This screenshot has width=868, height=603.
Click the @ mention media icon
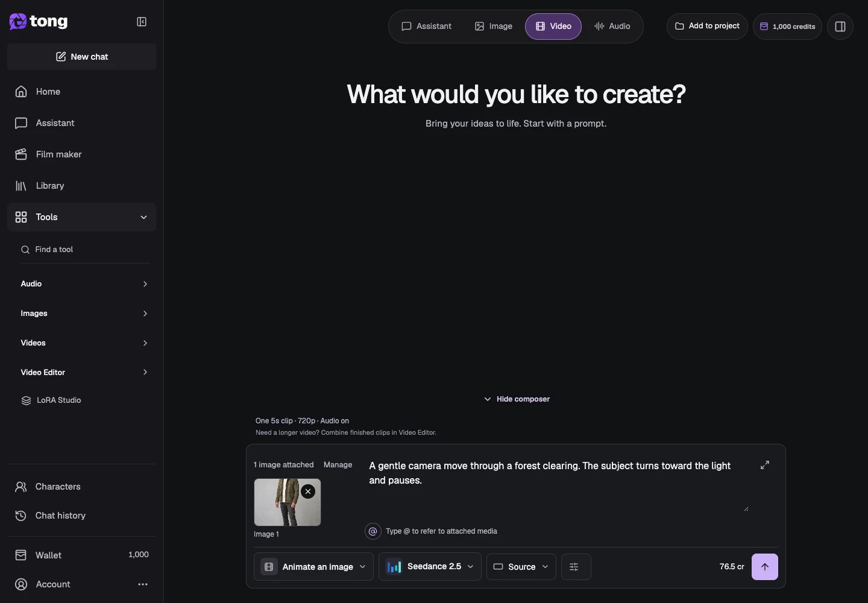pyautogui.click(x=373, y=531)
